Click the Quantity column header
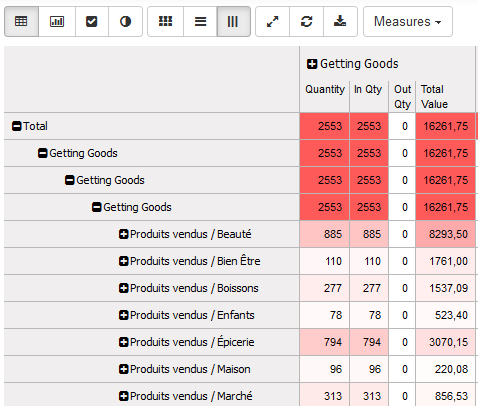Screen dimensions: 478x406 pyautogui.click(x=325, y=89)
